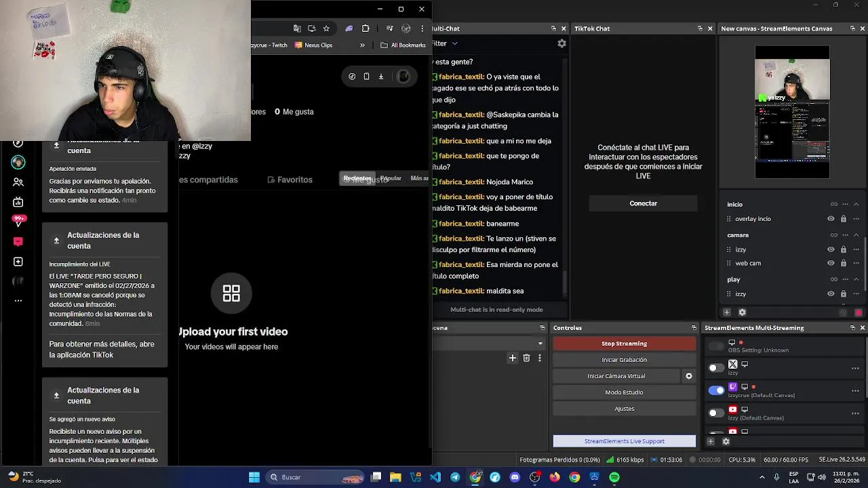The height and width of the screenshot is (488, 868).
Task: Delete scene with trash icon
Action: point(526,358)
